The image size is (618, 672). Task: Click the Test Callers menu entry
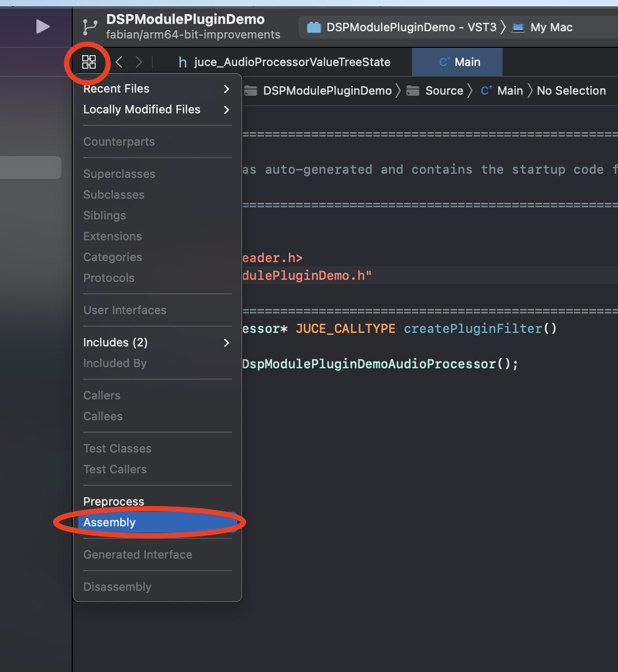[x=158, y=470]
